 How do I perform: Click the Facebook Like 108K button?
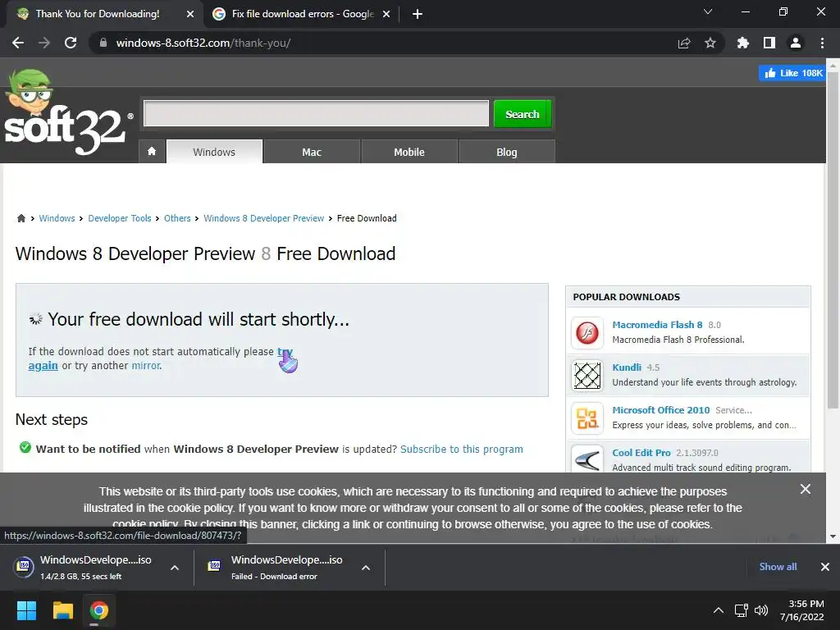tap(792, 73)
